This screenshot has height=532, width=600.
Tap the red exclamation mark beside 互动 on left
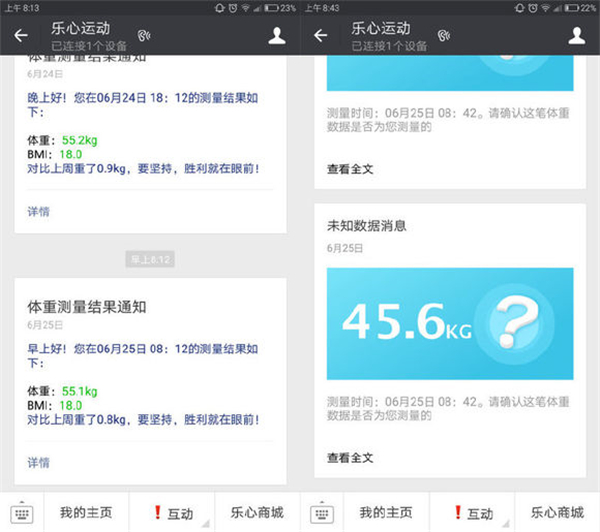coord(157,512)
